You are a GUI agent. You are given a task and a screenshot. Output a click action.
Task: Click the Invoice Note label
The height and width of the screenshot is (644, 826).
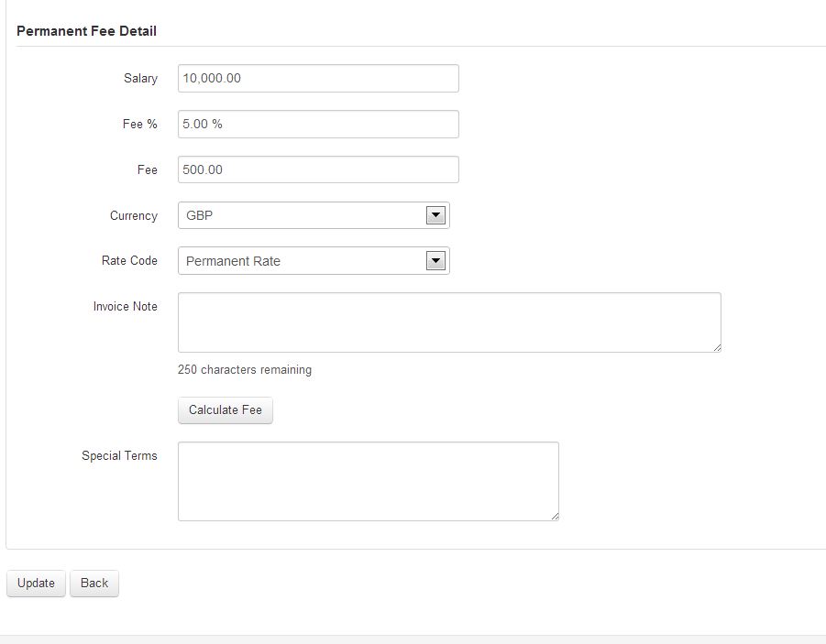[x=126, y=307]
